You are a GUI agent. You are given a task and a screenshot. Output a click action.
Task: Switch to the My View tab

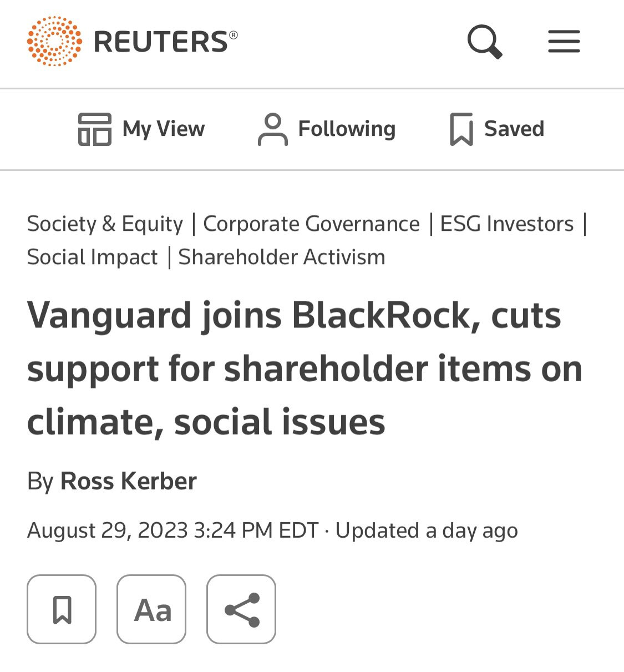pos(164,129)
